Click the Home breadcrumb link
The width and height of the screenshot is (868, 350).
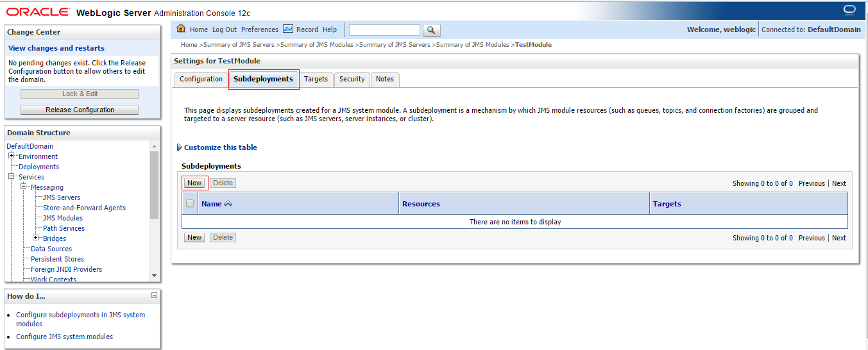click(189, 45)
